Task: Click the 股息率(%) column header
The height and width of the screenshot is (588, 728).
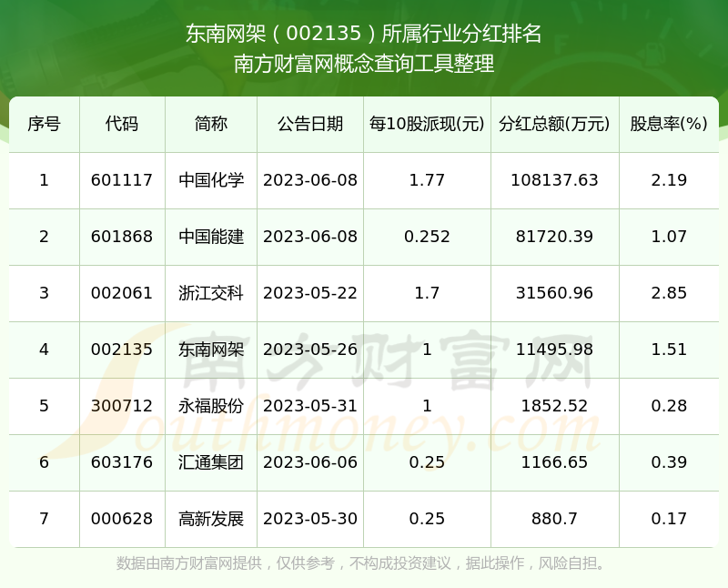Action: tap(669, 124)
